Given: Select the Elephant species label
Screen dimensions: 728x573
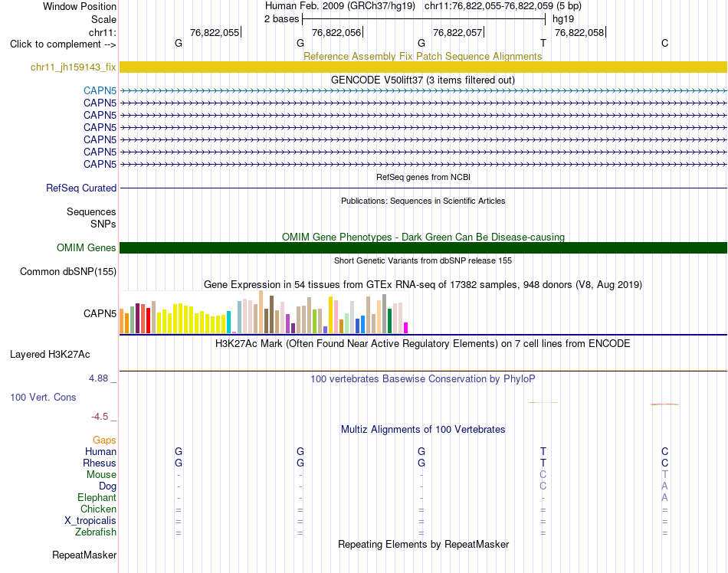Looking at the screenshot, I should (97, 497).
